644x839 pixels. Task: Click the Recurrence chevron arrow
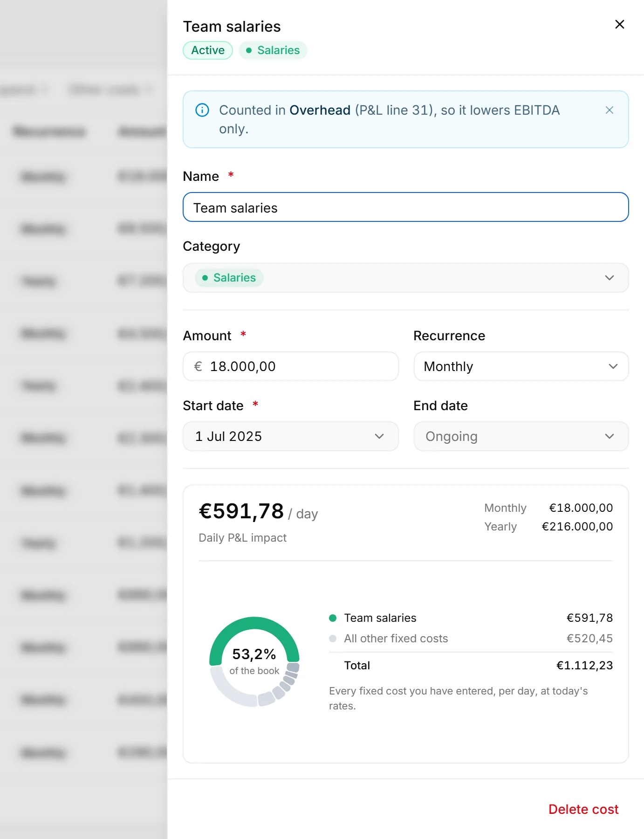point(613,366)
